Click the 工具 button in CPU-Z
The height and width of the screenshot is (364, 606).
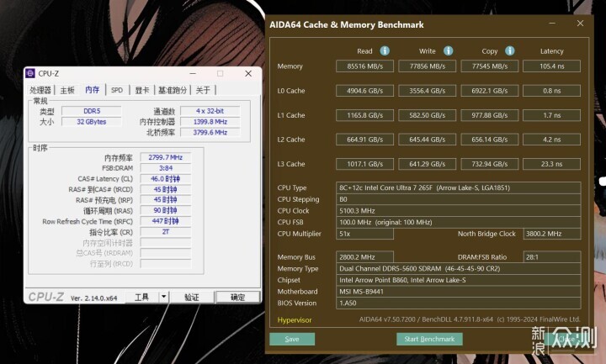point(142,298)
